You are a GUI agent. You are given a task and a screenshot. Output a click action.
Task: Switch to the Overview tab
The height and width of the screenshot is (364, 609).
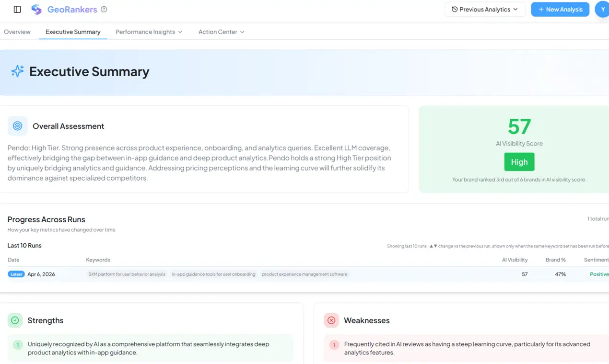tap(17, 32)
